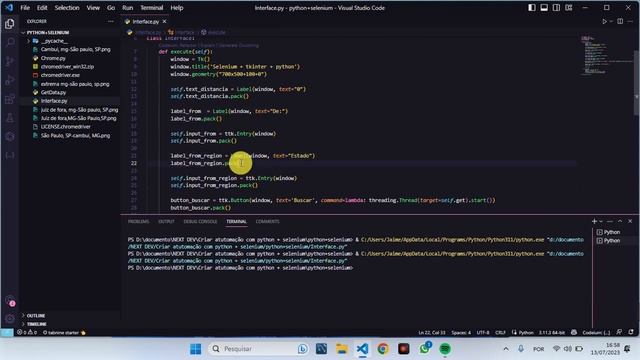
Task: Select Python language mode in status bar
Action: 526,333
